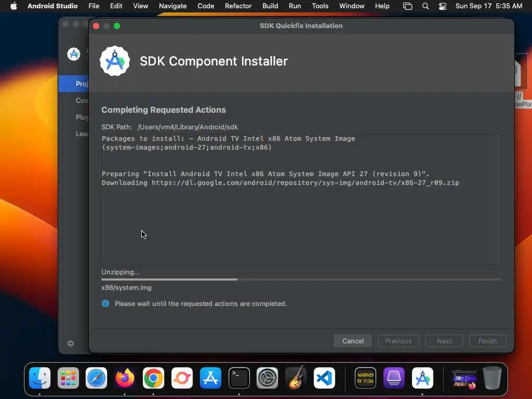Open the Android Studio application menu
Image resolution: width=532 pixels, height=399 pixels.
coord(52,6)
